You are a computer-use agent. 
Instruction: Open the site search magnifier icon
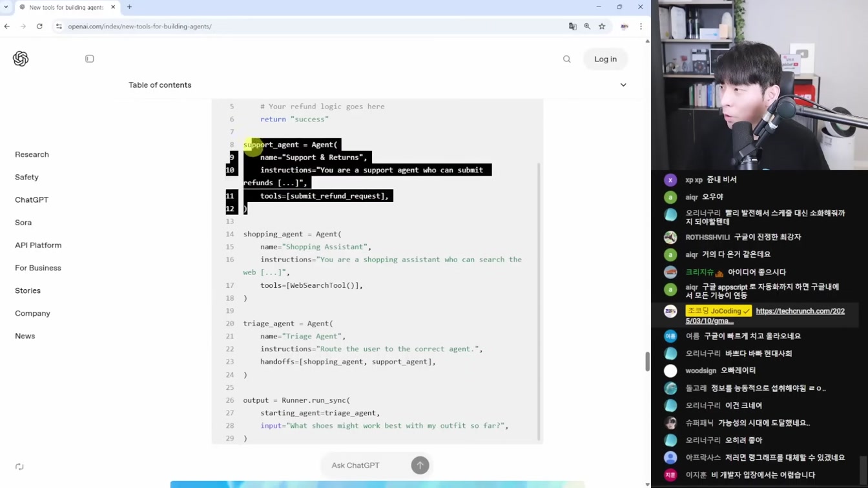tap(567, 59)
